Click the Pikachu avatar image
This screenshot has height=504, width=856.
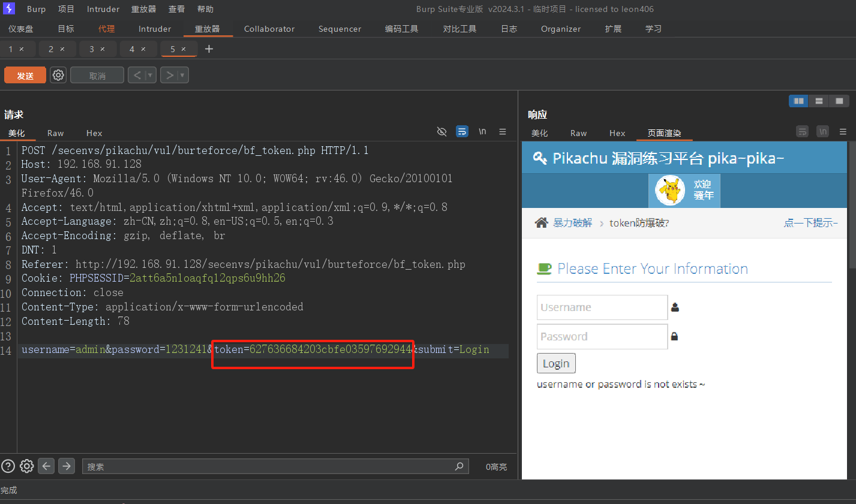pyautogui.click(x=670, y=191)
